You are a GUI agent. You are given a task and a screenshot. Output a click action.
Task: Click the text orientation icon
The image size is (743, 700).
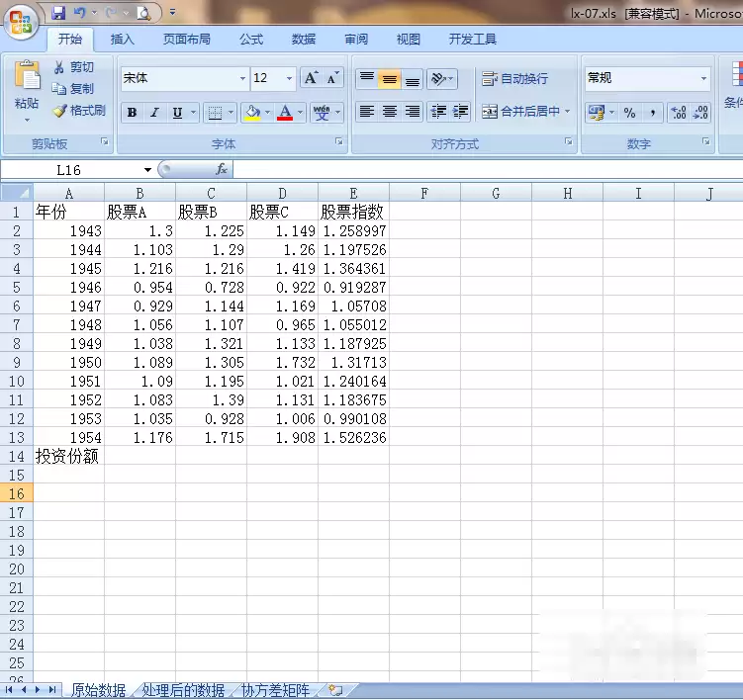(x=441, y=79)
